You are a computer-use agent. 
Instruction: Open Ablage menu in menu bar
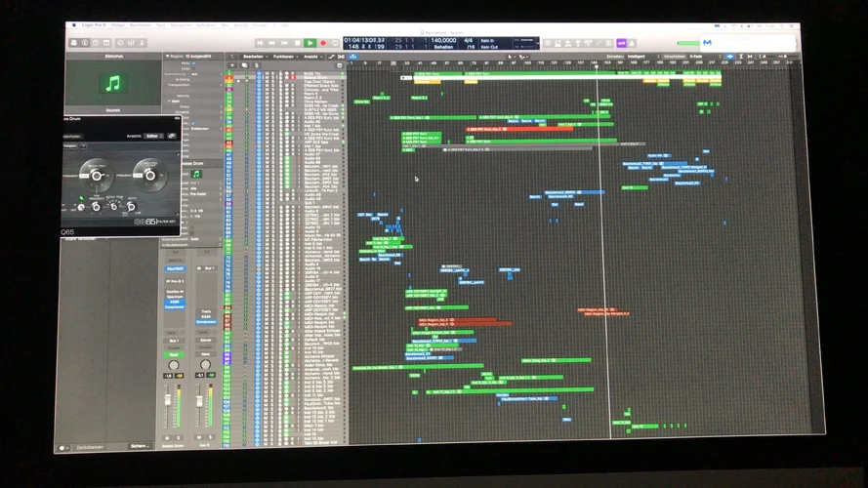point(118,25)
